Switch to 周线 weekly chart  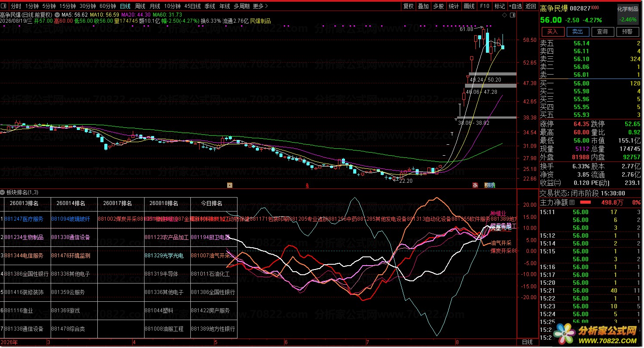[140, 6]
